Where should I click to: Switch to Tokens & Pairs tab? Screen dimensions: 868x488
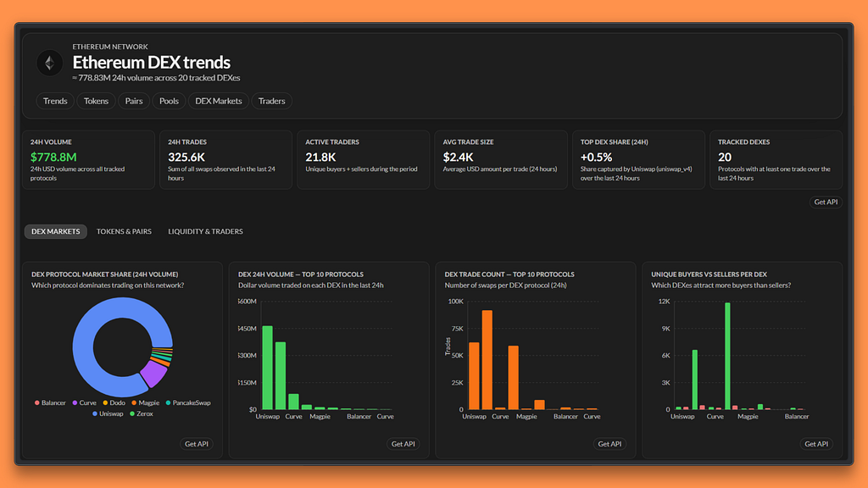click(x=124, y=231)
